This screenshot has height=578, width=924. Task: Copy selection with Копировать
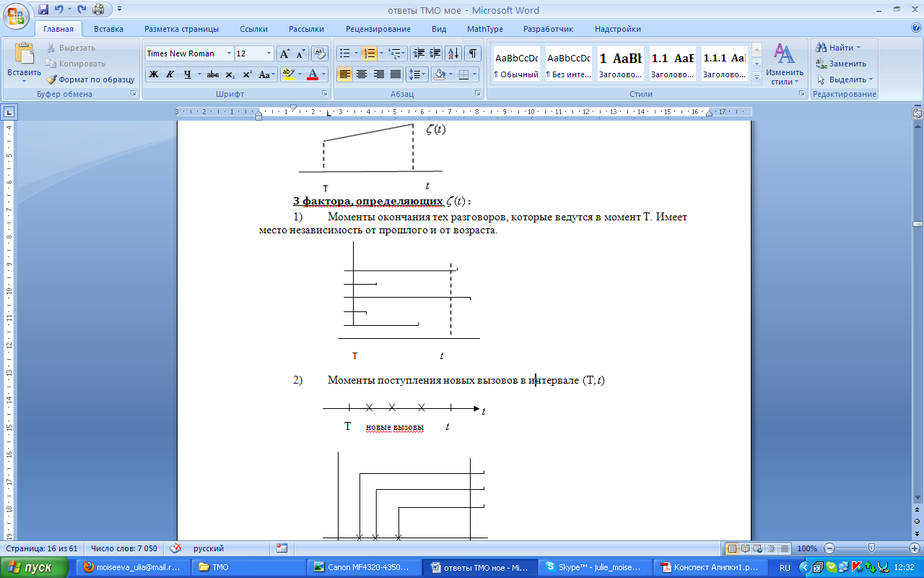coord(76,64)
